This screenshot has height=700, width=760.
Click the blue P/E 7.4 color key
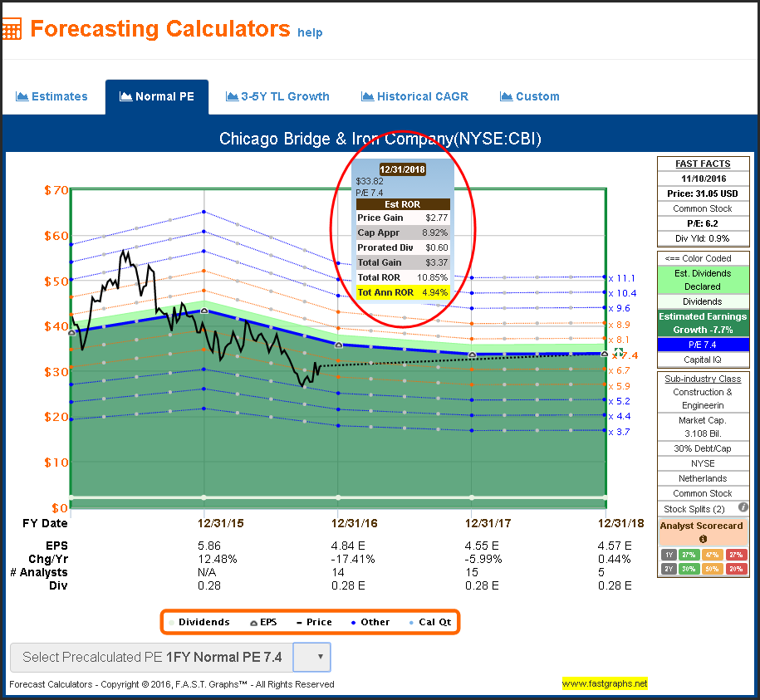pyautogui.click(x=703, y=345)
